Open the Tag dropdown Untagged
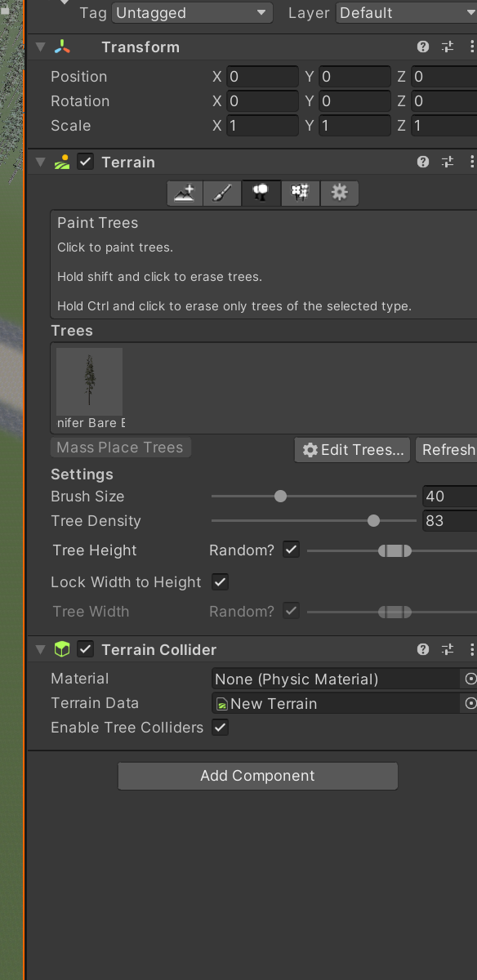 [192, 13]
